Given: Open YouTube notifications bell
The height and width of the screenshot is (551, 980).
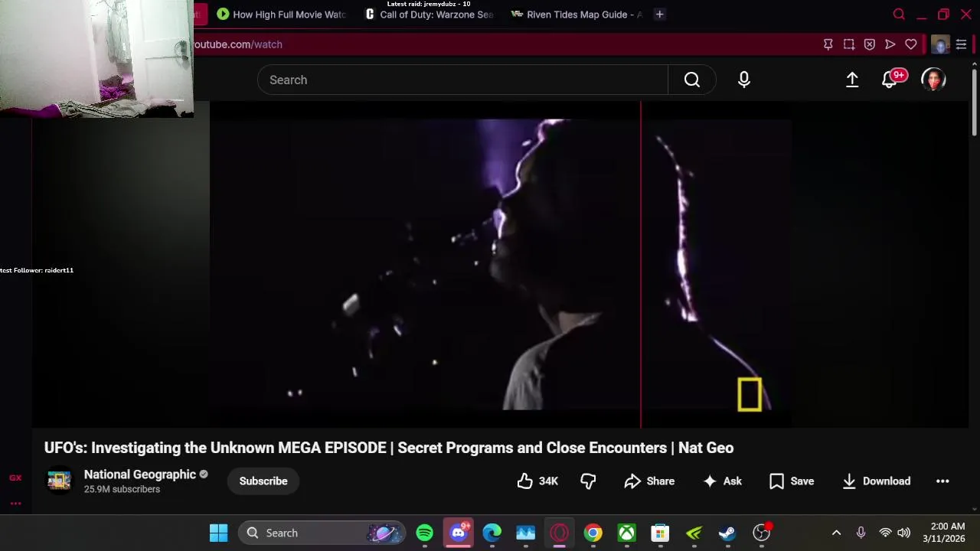Looking at the screenshot, I should click(x=890, y=80).
